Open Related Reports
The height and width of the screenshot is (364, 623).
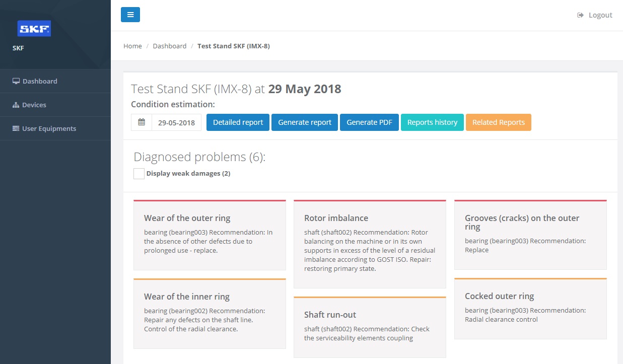(498, 122)
